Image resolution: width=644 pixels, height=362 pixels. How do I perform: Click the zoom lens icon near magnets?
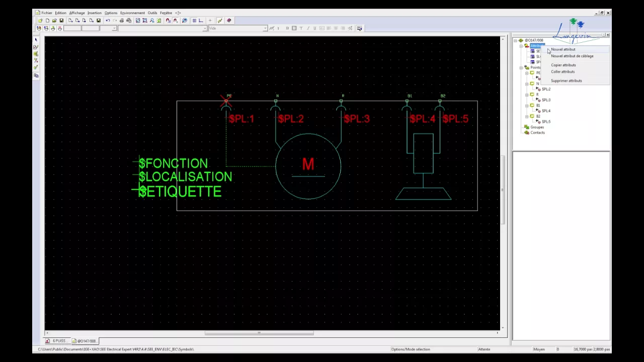(184, 21)
